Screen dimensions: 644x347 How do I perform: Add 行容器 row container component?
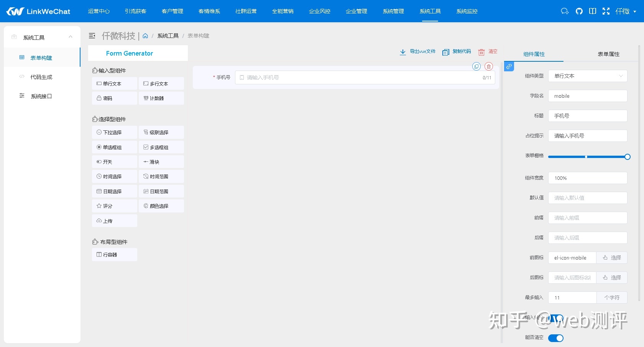115,255
